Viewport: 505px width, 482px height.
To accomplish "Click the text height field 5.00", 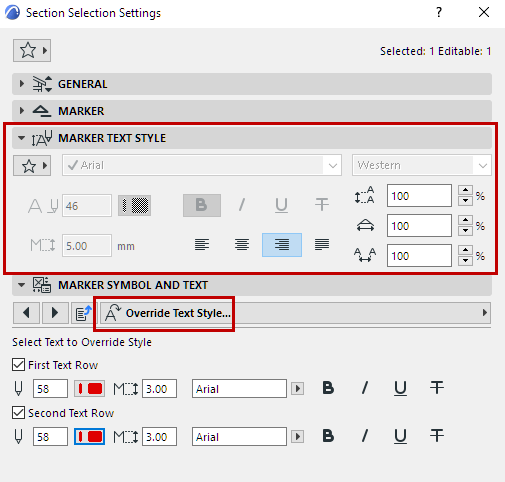I will tap(87, 246).
